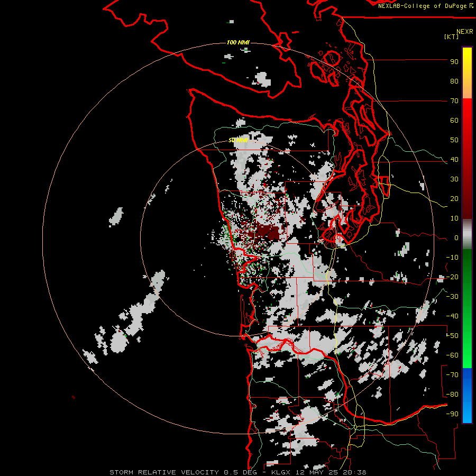Screen dimensions: 476x476
Task: Select the positive 60 knot scale label
Action: (x=454, y=121)
